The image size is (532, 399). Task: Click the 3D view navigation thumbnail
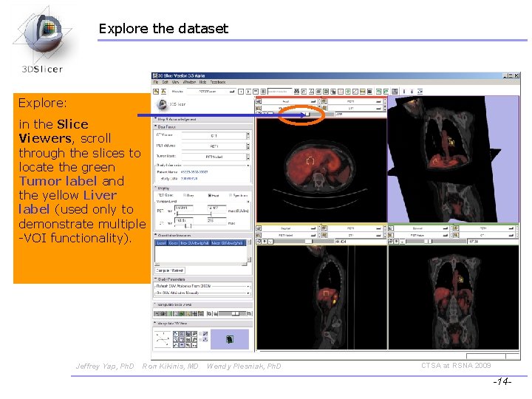pos(230,339)
